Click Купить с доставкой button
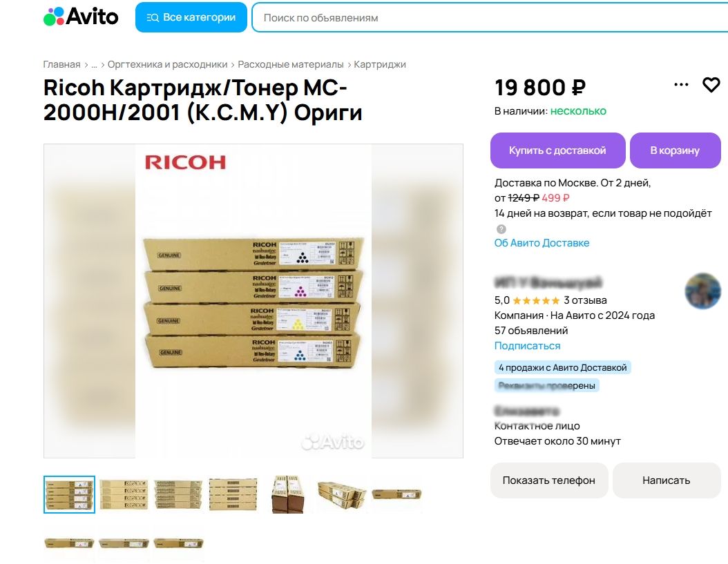Viewport: 728px width, 564px height. pos(557,150)
